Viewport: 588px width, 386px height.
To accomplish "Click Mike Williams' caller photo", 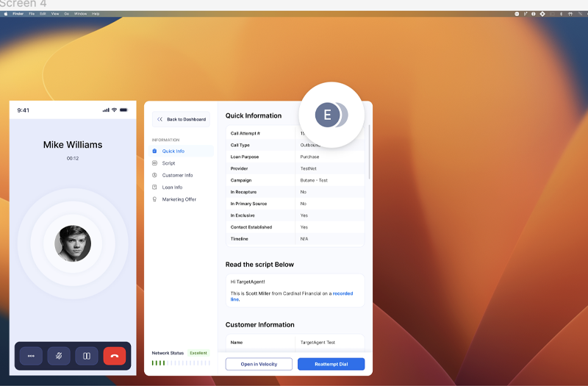I will 73,243.
